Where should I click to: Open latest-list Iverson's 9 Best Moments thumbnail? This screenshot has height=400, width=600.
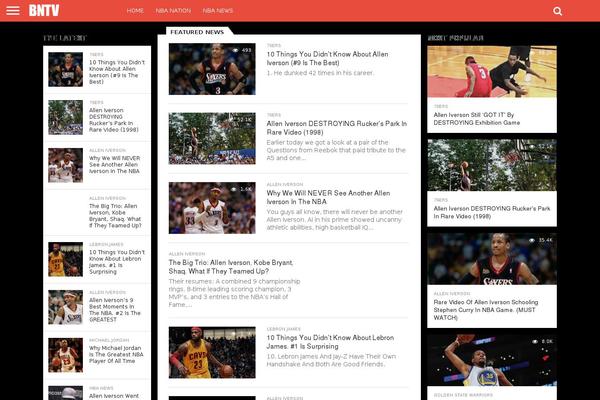tap(65, 307)
